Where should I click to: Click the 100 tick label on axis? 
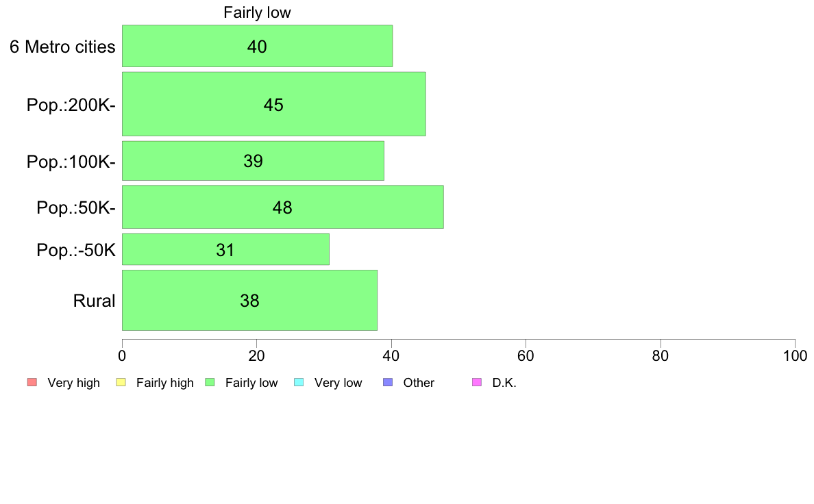[x=795, y=355]
